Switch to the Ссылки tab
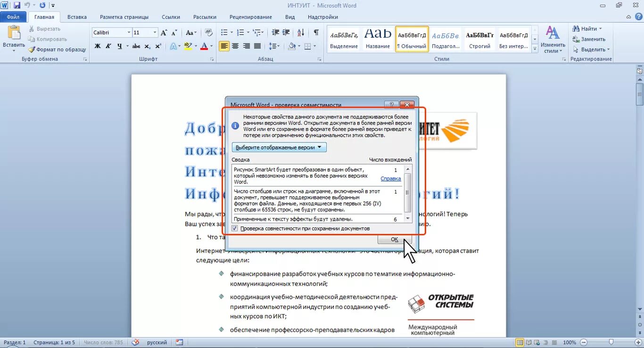 [171, 17]
